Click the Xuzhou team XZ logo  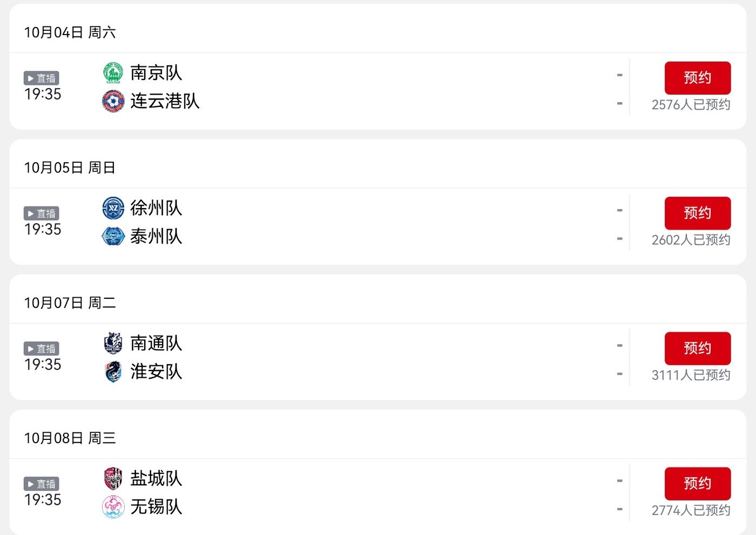pos(113,208)
